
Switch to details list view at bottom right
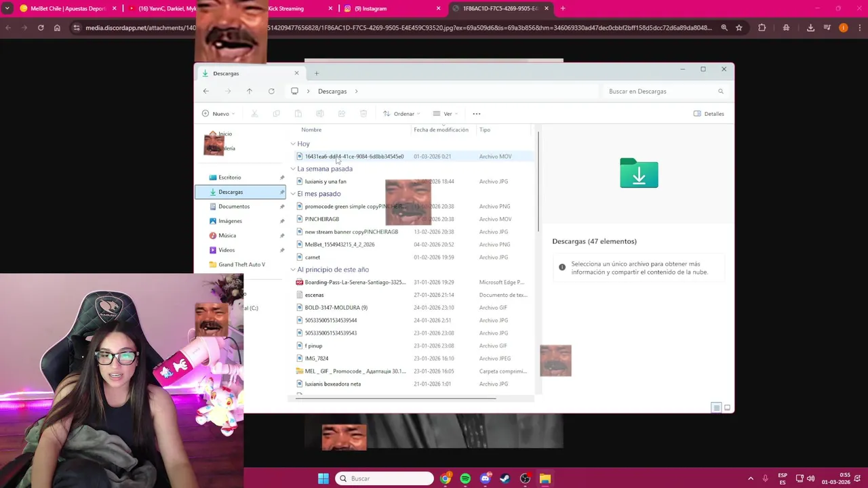tap(716, 407)
